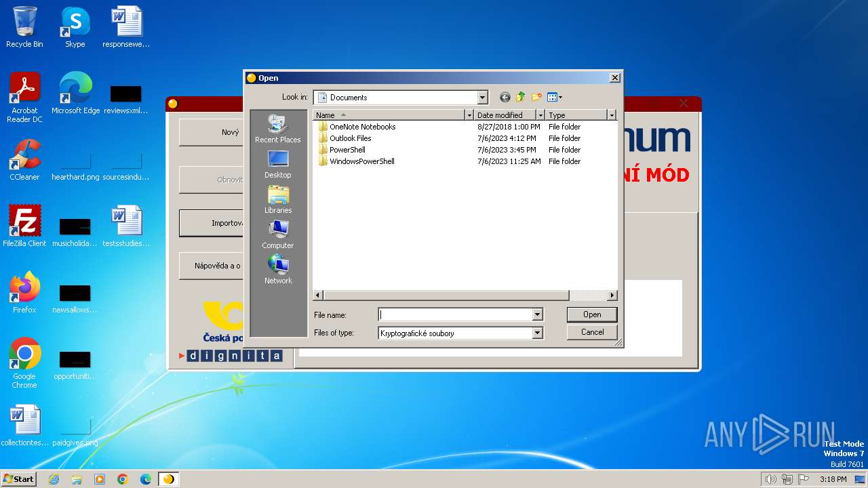Click the Nový button in background window
The image size is (868, 488).
(x=212, y=132)
